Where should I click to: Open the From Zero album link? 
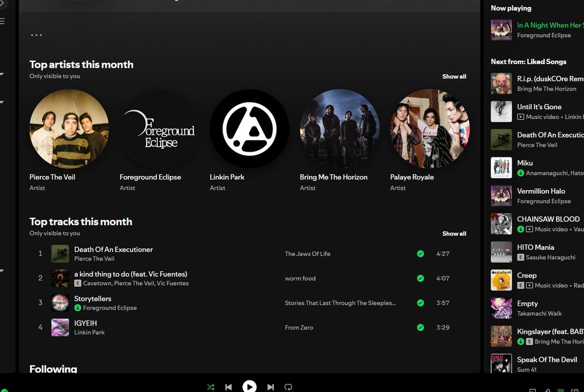click(x=299, y=327)
